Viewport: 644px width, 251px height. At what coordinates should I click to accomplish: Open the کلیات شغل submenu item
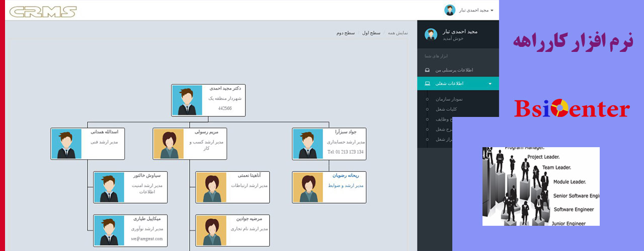(x=446, y=109)
